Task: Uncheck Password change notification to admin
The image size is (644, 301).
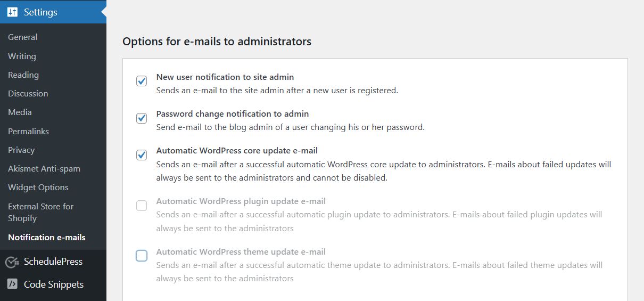Action: coord(142,118)
